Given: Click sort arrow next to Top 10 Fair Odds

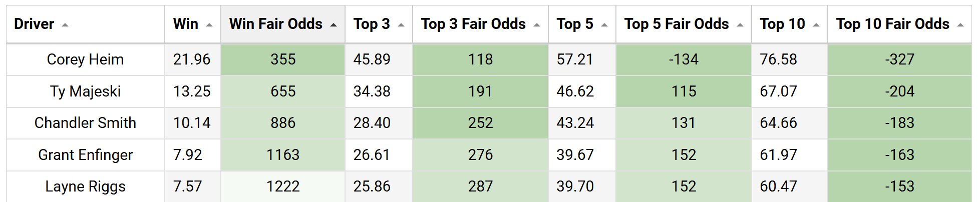Looking at the screenshot, I should [960, 25].
